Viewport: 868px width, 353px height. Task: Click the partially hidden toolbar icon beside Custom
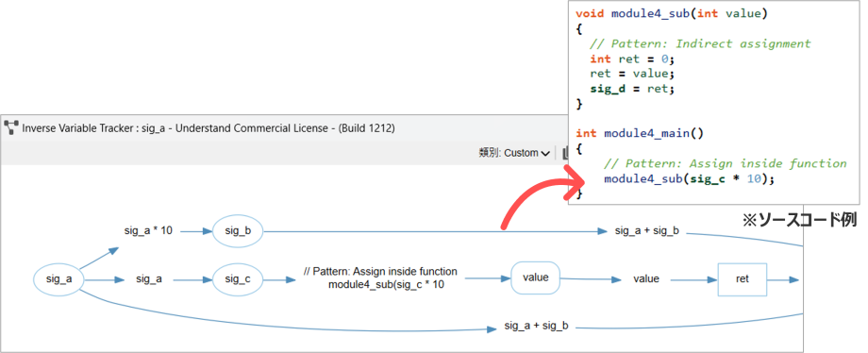[564, 153]
